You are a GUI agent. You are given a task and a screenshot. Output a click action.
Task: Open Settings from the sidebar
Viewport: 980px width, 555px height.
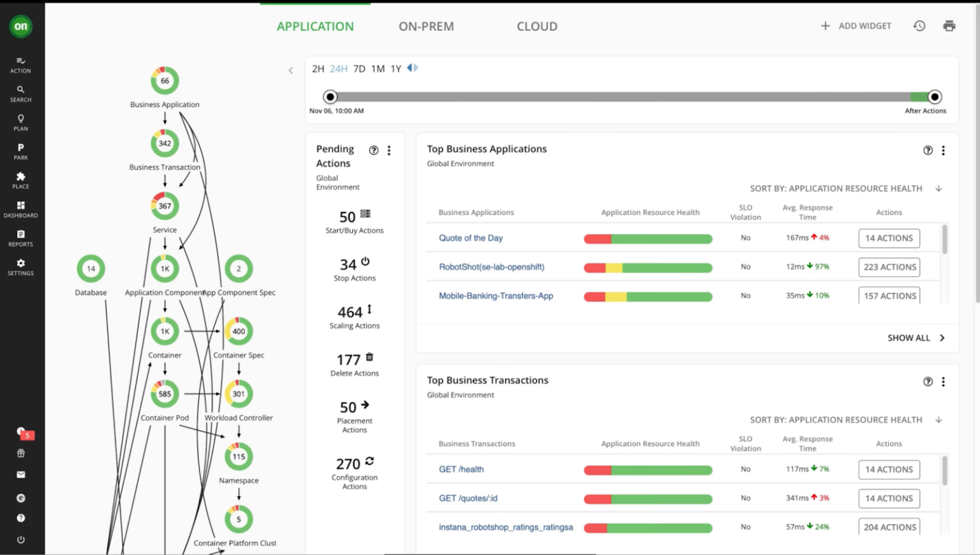20,267
